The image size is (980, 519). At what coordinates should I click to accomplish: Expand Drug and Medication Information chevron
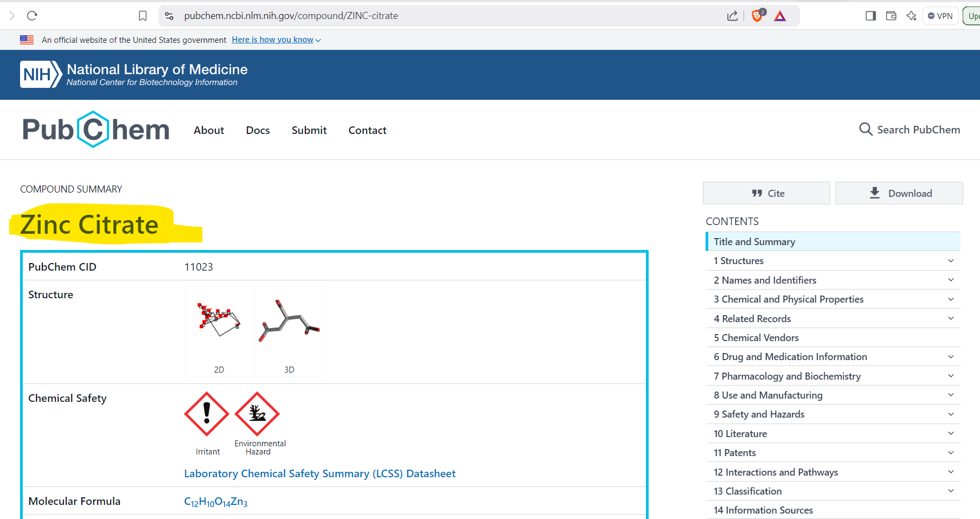pos(951,357)
